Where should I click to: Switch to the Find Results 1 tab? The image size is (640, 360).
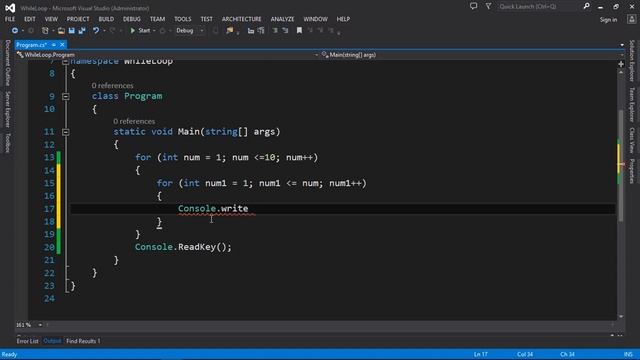(x=83, y=341)
